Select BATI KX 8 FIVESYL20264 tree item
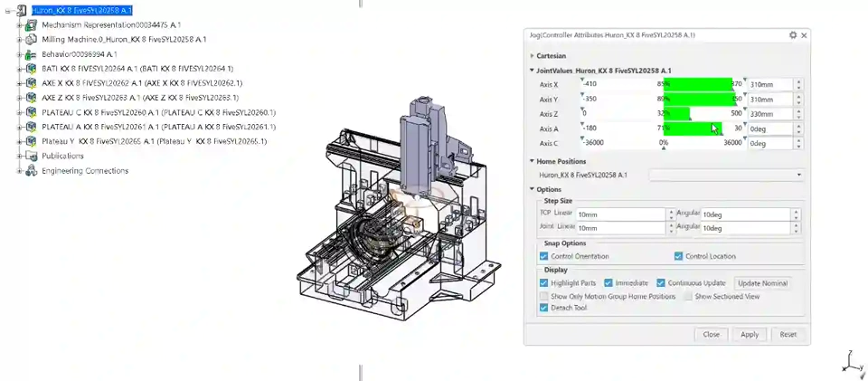 coord(137,69)
